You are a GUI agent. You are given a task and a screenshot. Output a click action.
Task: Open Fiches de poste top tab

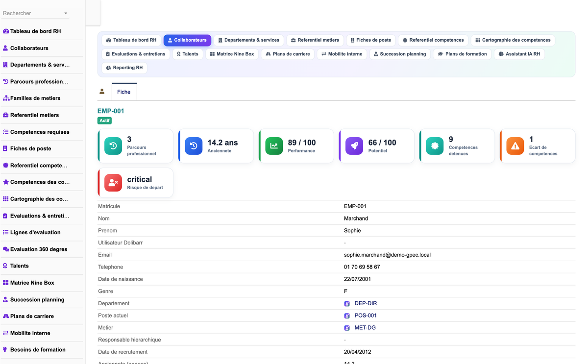pyautogui.click(x=371, y=40)
